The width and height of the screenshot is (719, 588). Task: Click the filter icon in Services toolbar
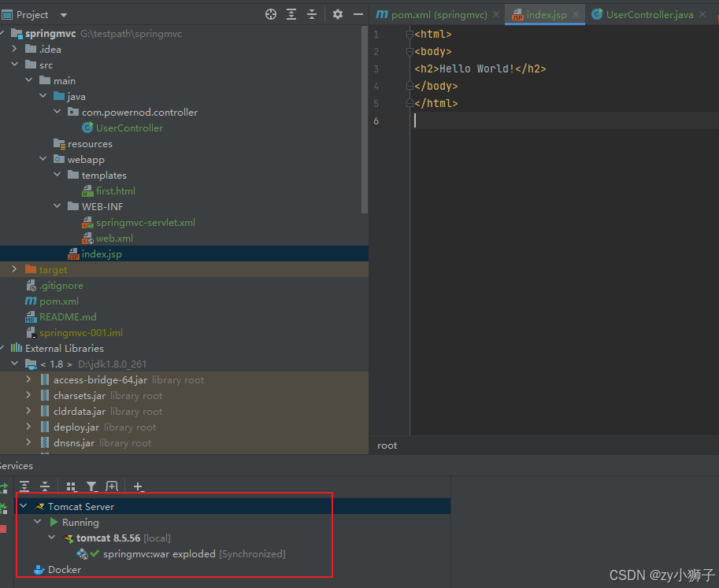point(92,486)
